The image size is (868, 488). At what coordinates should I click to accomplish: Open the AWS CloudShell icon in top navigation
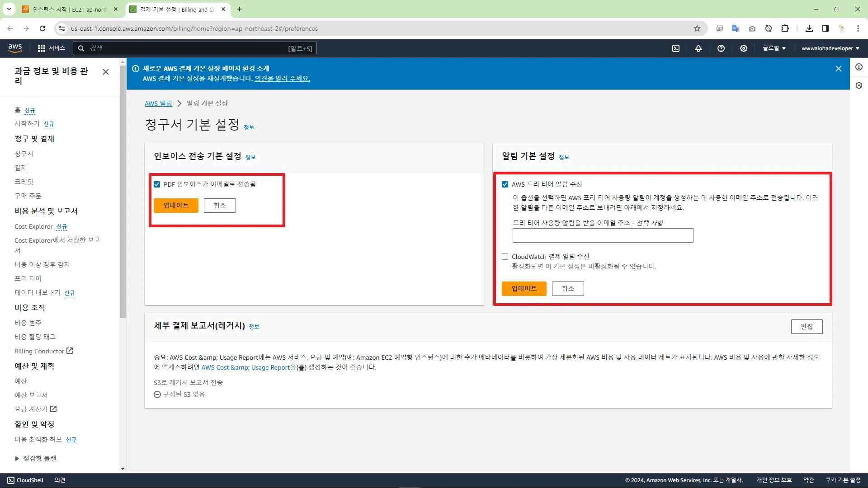tap(675, 48)
